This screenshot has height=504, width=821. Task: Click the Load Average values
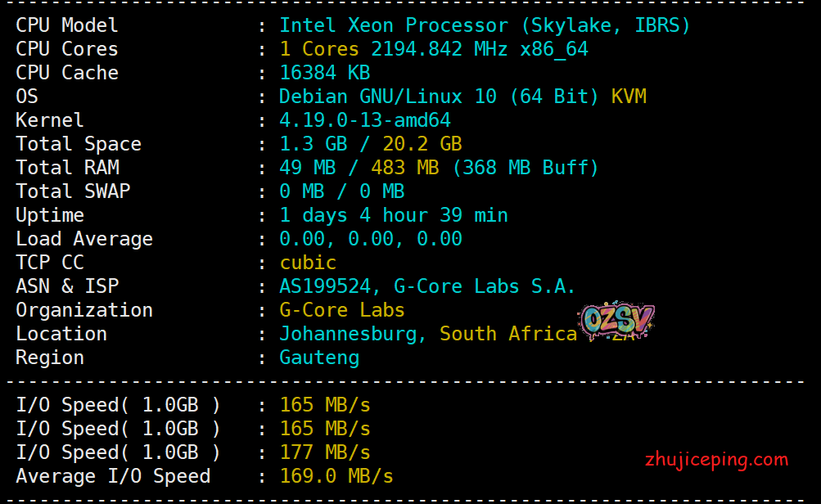tap(371, 239)
